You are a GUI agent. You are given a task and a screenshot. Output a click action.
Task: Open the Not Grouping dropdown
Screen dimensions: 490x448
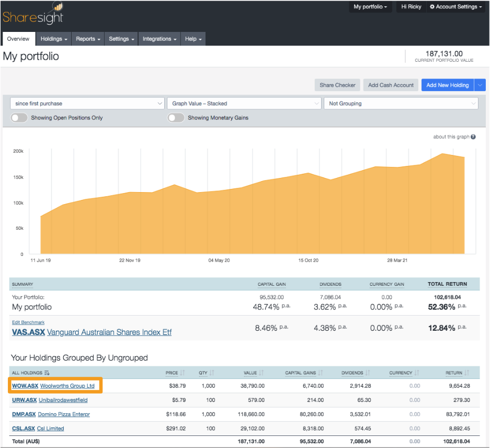(401, 103)
